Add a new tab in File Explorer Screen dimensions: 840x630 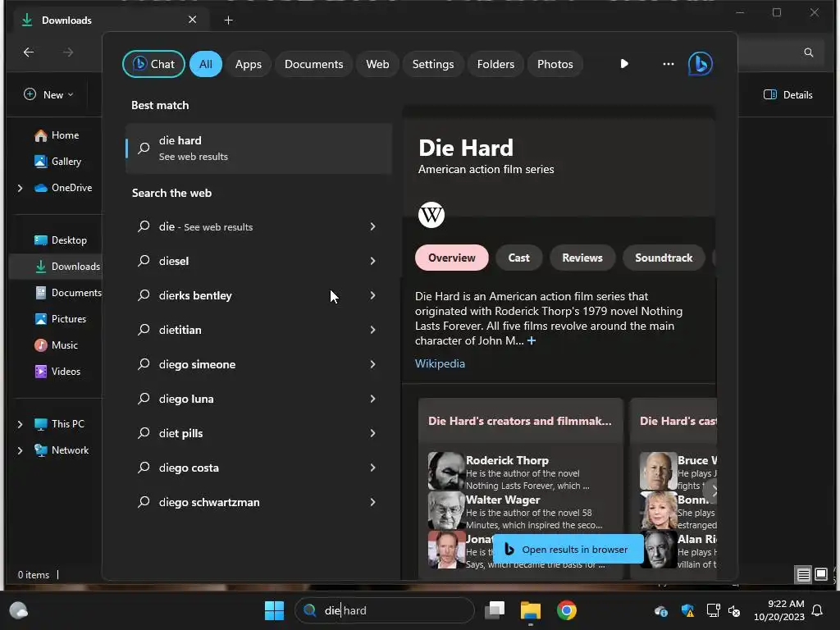coord(228,21)
